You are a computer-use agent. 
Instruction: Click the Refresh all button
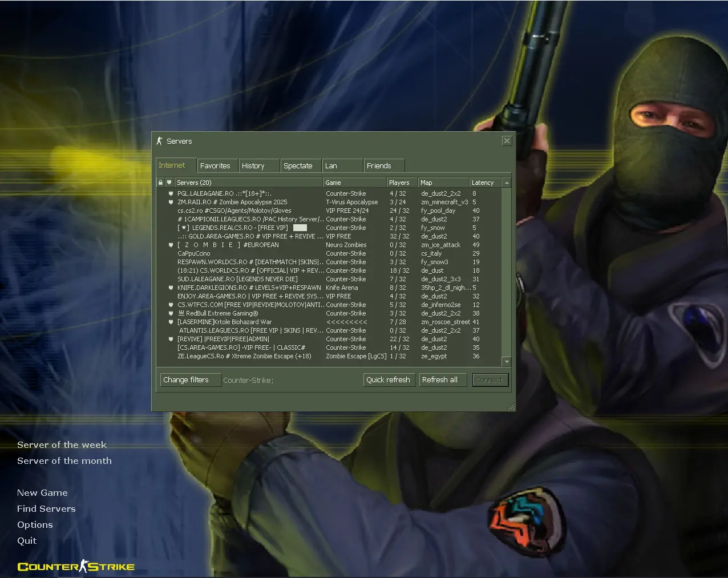[x=443, y=380]
